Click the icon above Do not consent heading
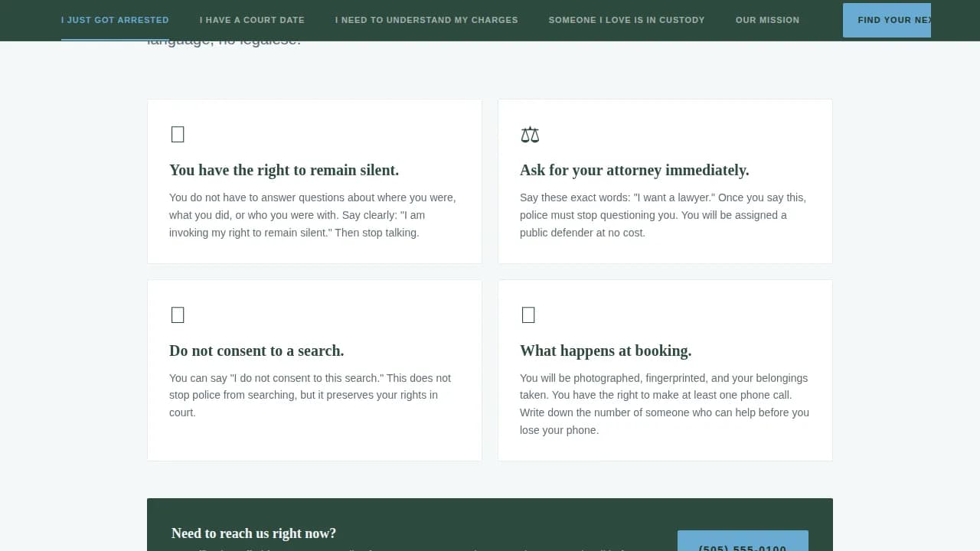Image resolution: width=980 pixels, height=551 pixels. tap(178, 315)
